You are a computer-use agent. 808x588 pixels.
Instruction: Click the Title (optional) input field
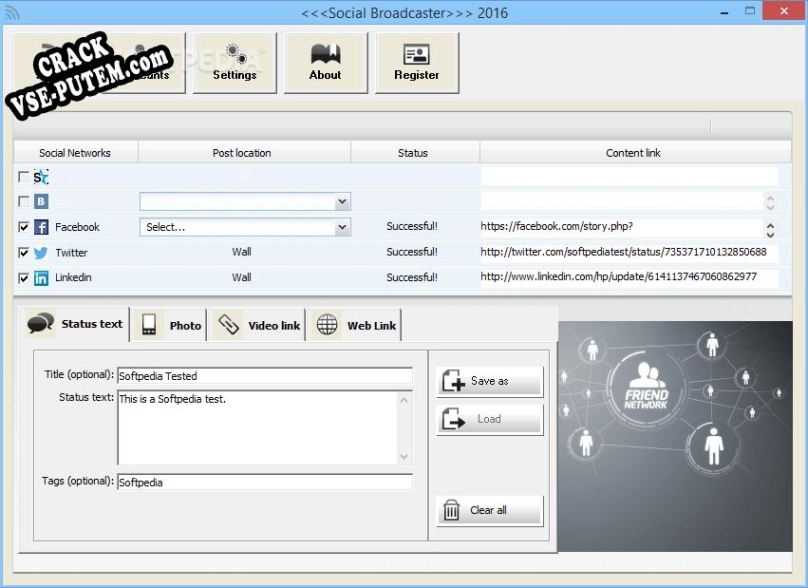265,376
